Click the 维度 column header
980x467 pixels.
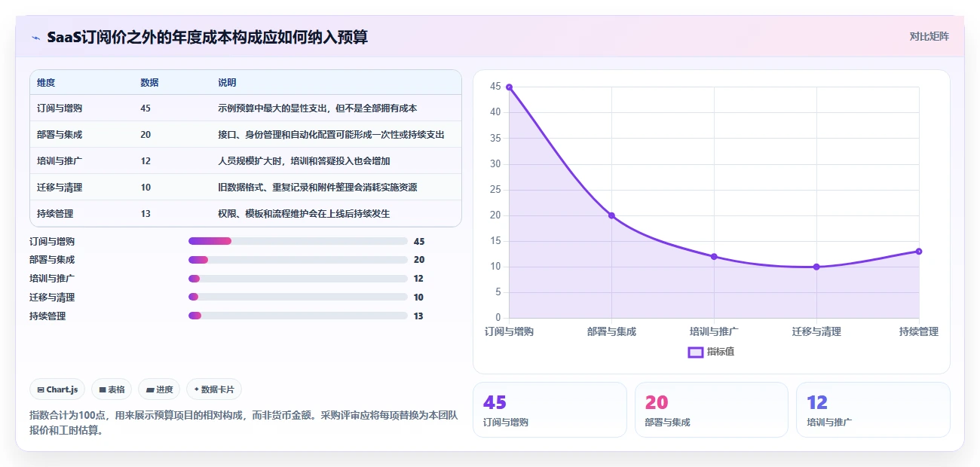coord(46,83)
